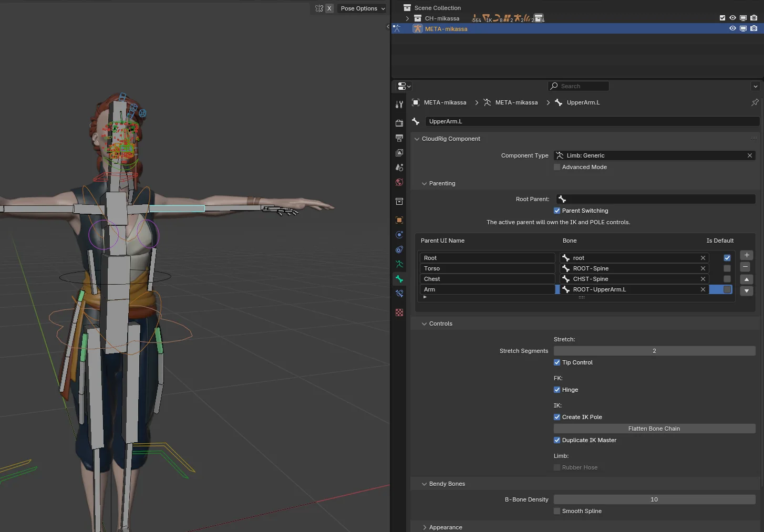Open the Object properties tab
Image resolution: width=764 pixels, height=532 pixels.
pos(399,220)
